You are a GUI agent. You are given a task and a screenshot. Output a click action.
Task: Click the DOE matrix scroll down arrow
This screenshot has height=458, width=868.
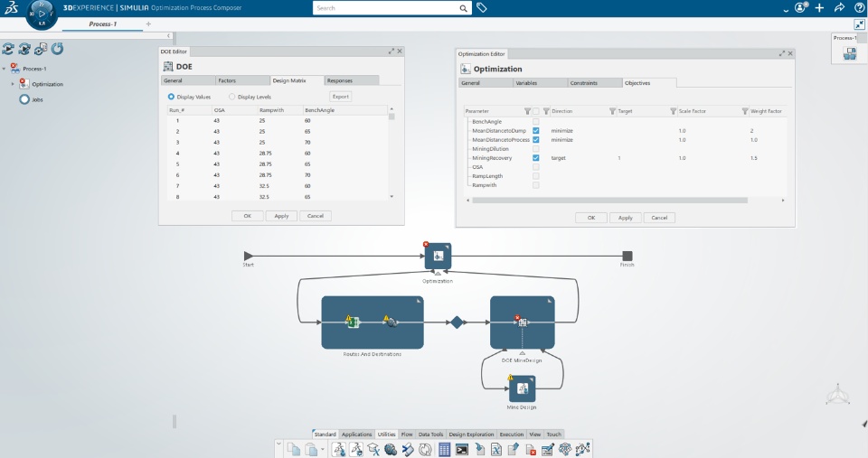click(x=392, y=196)
